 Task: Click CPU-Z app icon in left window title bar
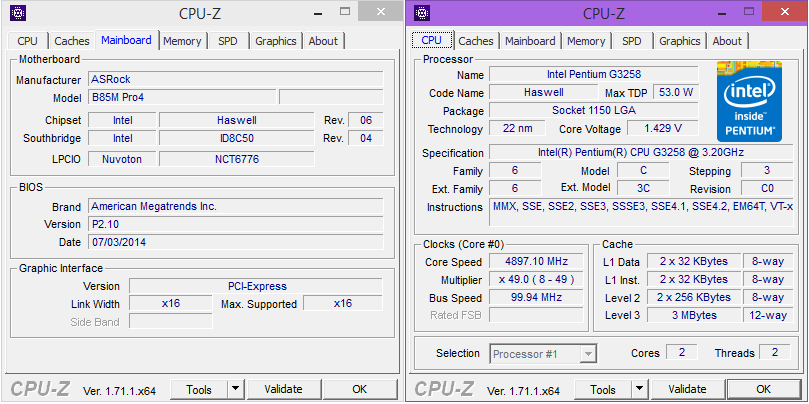(19, 12)
